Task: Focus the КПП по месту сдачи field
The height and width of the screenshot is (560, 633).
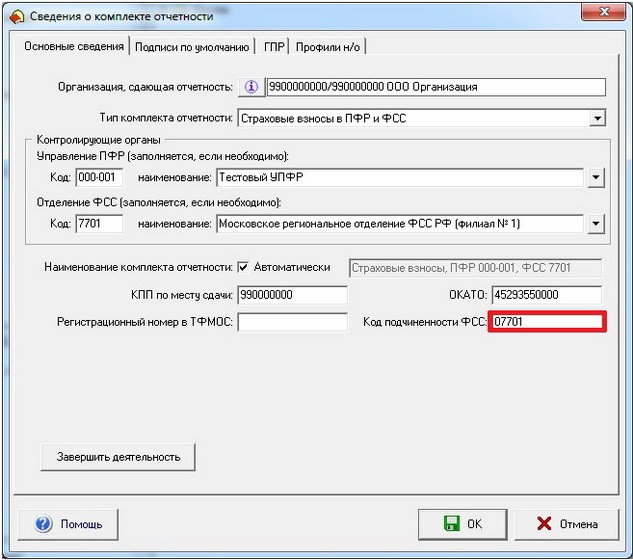Action: [x=292, y=295]
